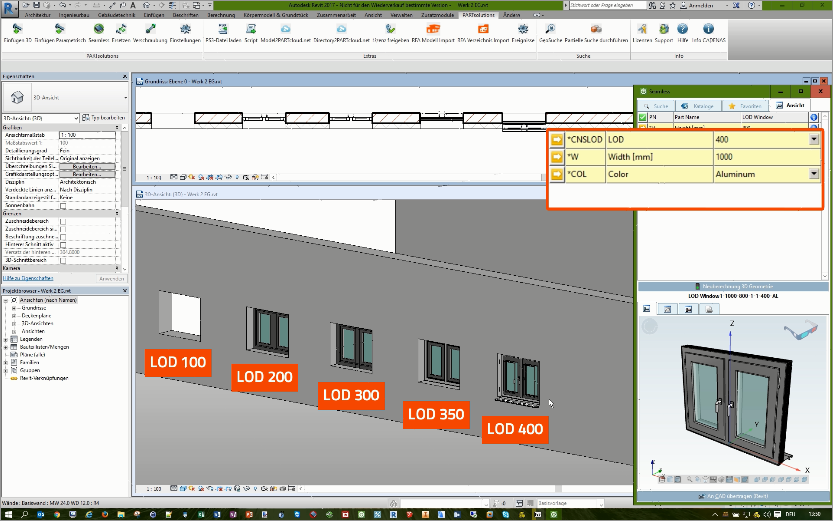The width and height of the screenshot is (834, 522).
Task: Click the yellow arrow icon beside *CNSLOD
Action: [x=557, y=140]
